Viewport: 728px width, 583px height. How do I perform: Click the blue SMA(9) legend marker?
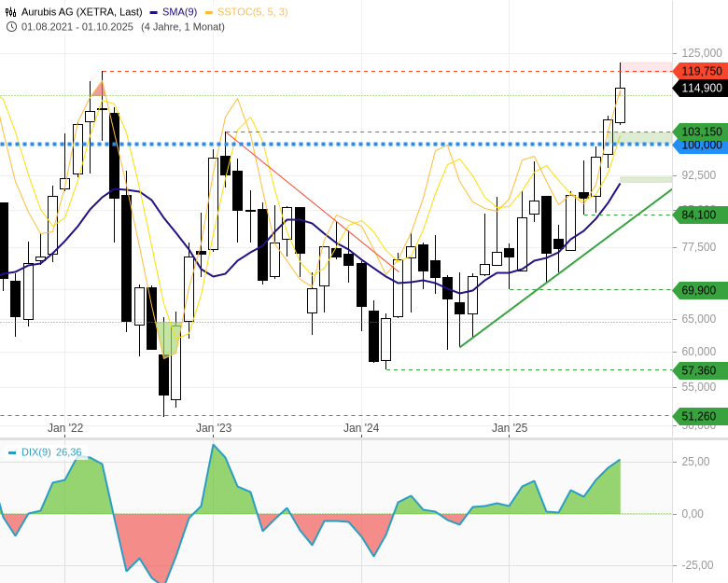tap(153, 11)
